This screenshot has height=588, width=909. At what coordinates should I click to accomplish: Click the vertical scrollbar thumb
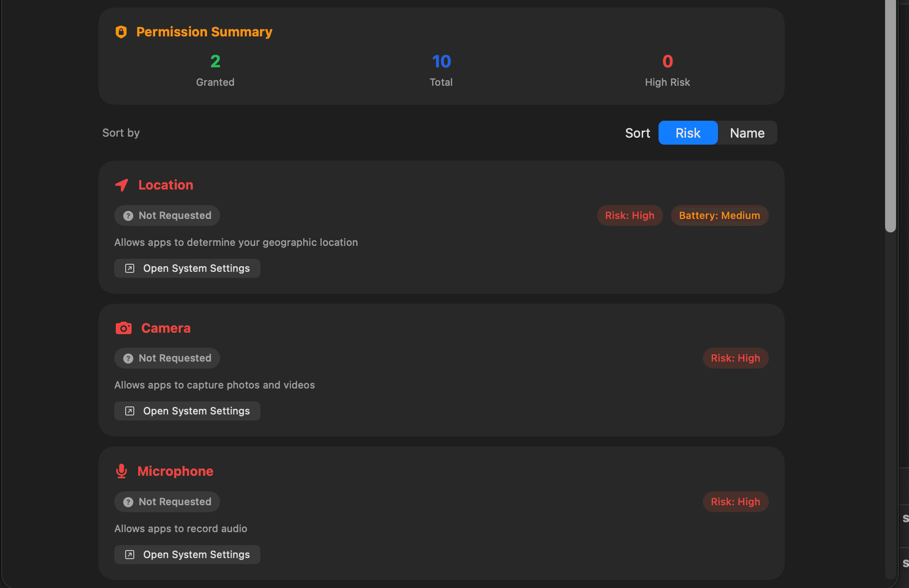(890, 116)
